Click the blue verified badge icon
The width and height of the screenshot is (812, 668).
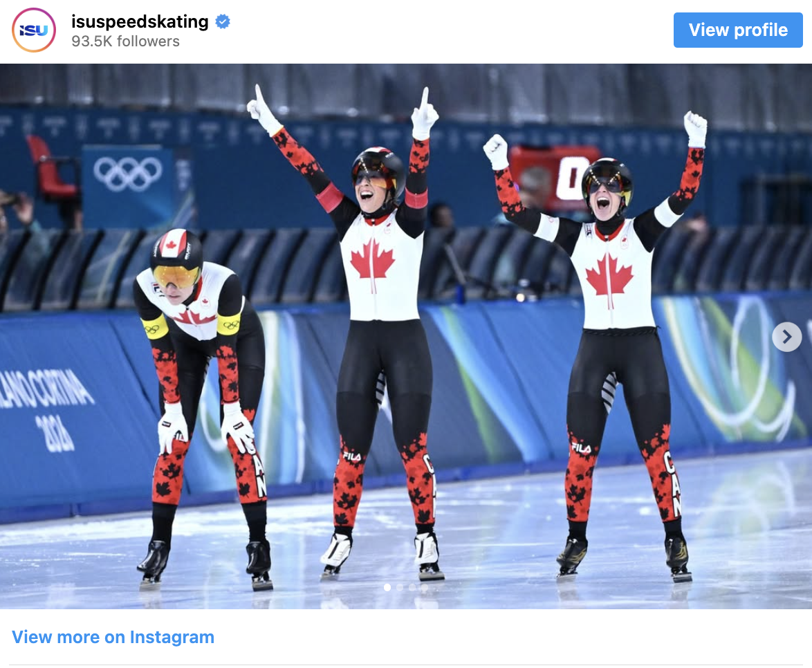pyautogui.click(x=223, y=21)
